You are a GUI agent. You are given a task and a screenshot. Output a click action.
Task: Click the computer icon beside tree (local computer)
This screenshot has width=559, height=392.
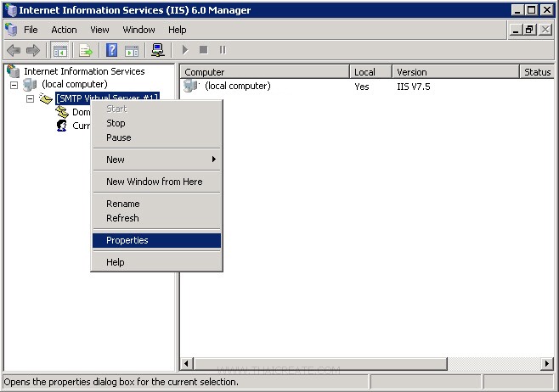point(30,85)
